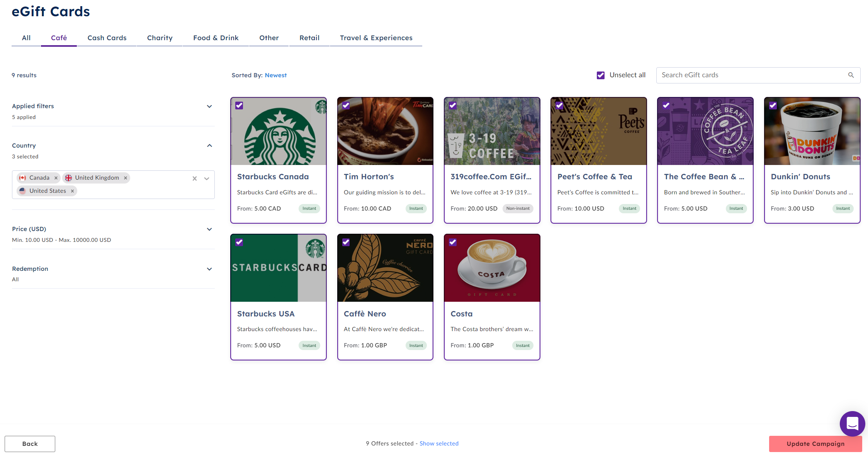Uncheck the Caffè Nero card
This screenshot has height=459, width=868.
[346, 242]
